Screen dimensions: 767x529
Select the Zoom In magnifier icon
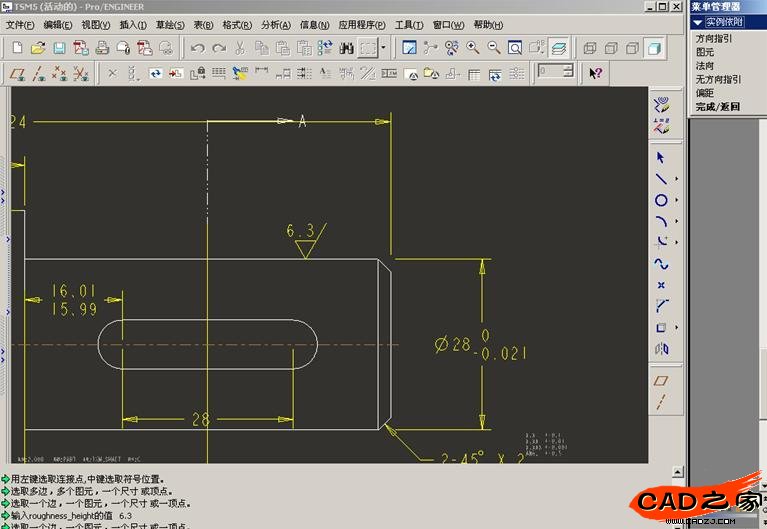(472, 47)
